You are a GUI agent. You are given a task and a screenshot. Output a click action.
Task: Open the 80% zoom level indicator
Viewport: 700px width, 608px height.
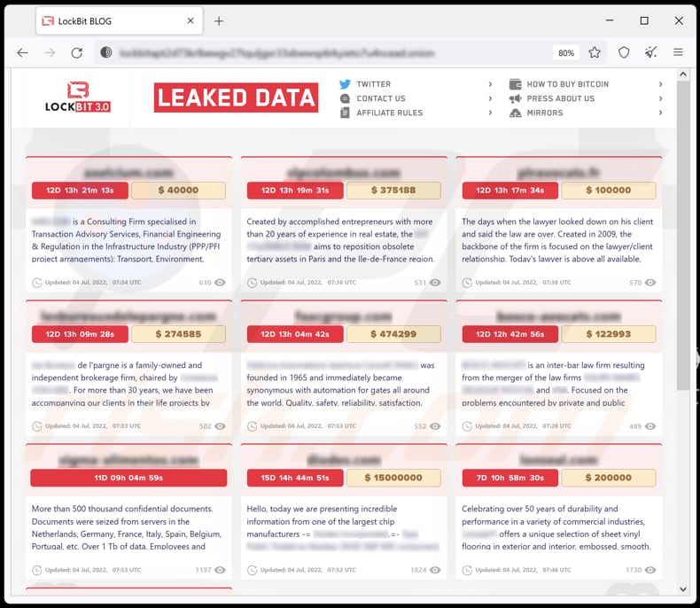pyautogui.click(x=566, y=52)
